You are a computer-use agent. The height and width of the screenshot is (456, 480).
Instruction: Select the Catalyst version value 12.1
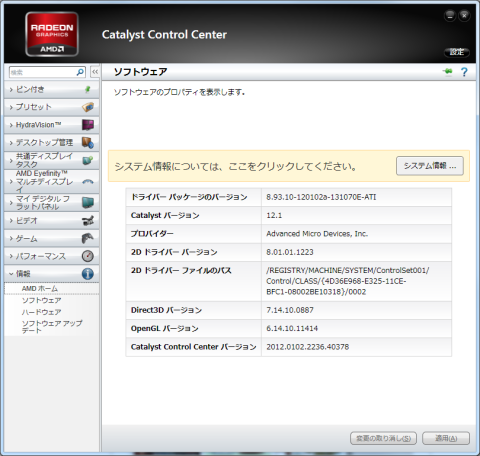(274, 215)
